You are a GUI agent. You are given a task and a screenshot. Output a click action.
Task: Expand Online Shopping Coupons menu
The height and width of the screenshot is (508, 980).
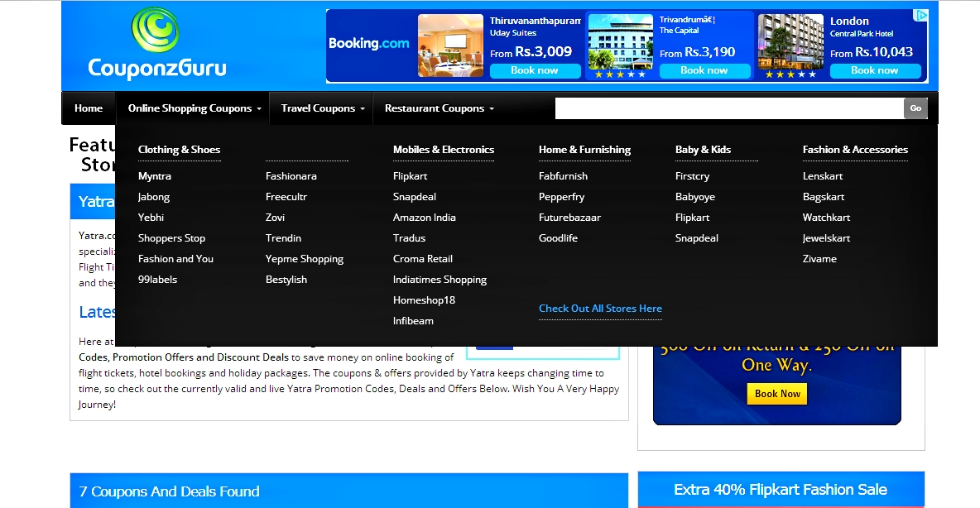coord(195,108)
